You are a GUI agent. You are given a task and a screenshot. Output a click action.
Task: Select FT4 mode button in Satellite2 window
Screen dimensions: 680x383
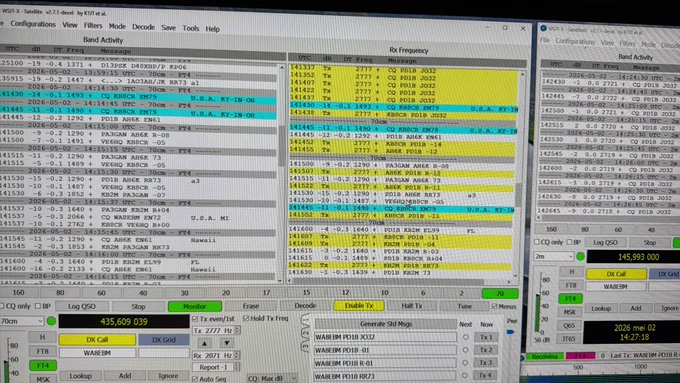pyautogui.click(x=570, y=298)
